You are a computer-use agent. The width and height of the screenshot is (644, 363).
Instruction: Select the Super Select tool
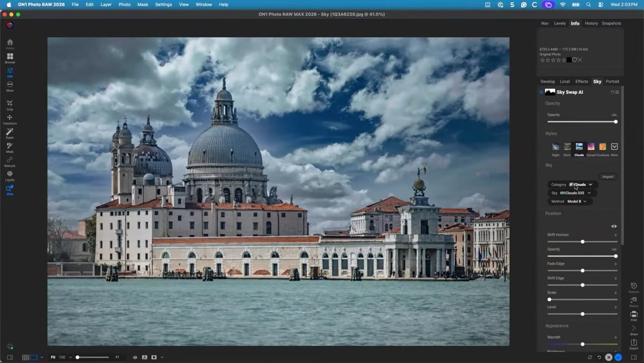click(10, 133)
